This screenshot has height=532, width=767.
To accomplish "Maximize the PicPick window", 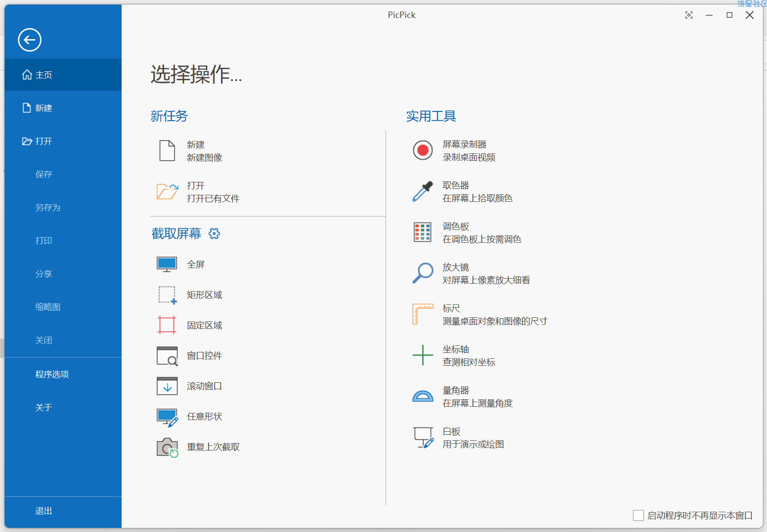I will coord(729,15).
